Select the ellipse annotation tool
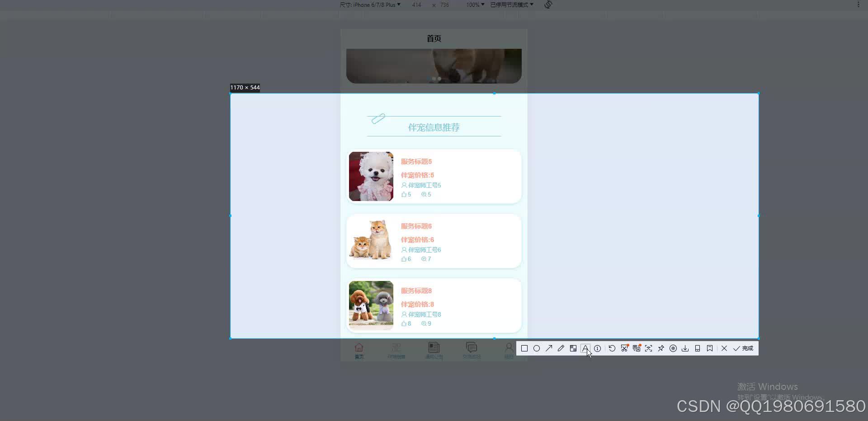The image size is (868, 421). [x=537, y=348]
